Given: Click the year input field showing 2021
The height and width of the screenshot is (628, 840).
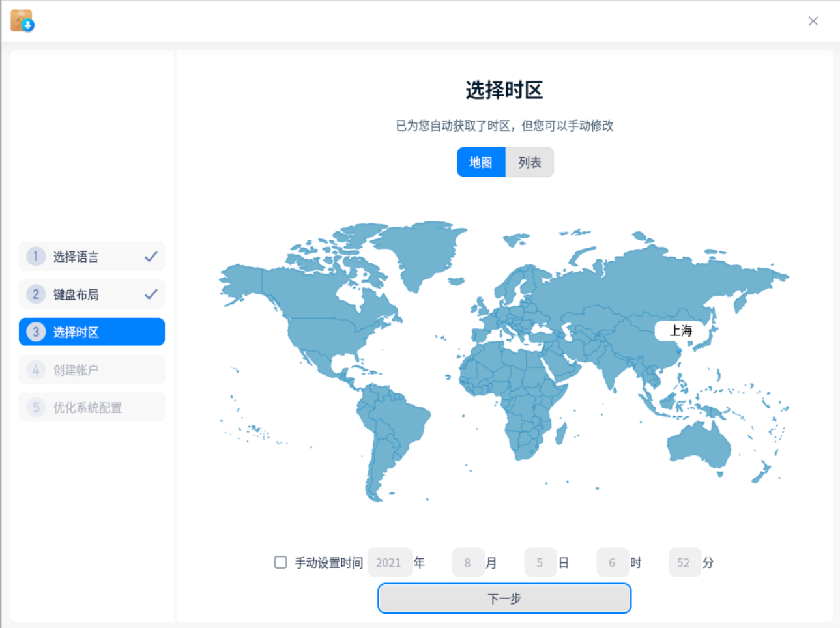Looking at the screenshot, I should click(389, 562).
